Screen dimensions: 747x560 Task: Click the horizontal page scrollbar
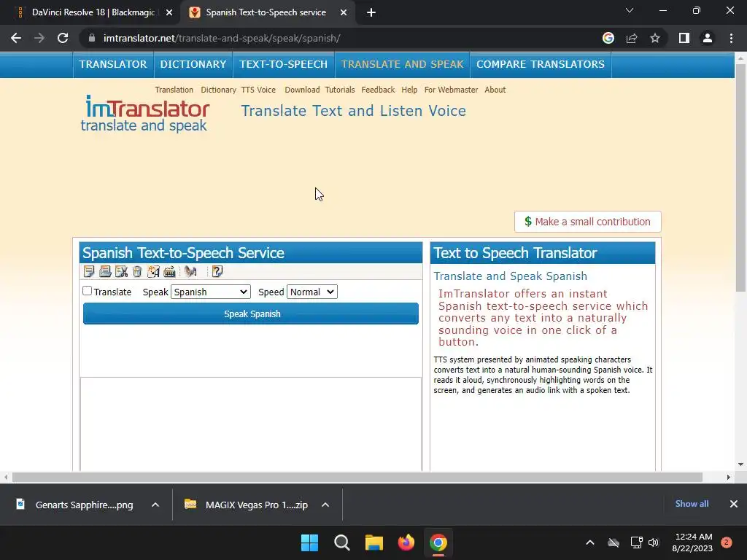click(x=357, y=477)
